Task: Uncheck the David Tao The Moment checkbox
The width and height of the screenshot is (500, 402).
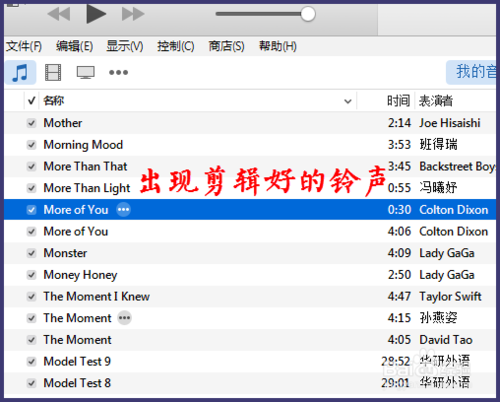Action: (31, 340)
